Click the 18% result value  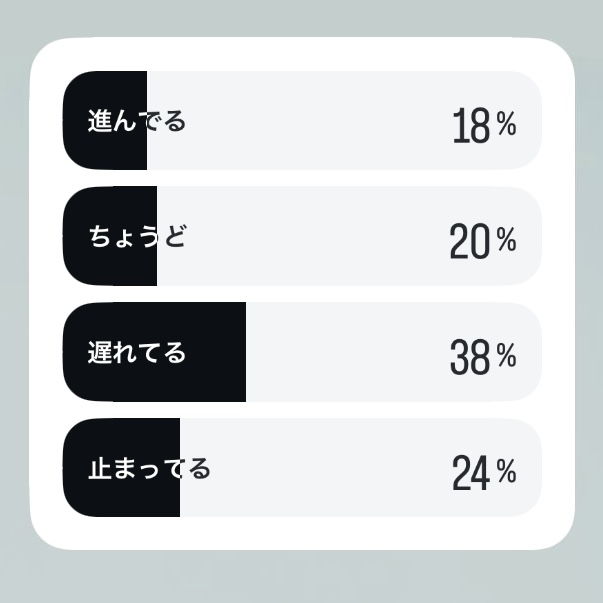(x=485, y=125)
